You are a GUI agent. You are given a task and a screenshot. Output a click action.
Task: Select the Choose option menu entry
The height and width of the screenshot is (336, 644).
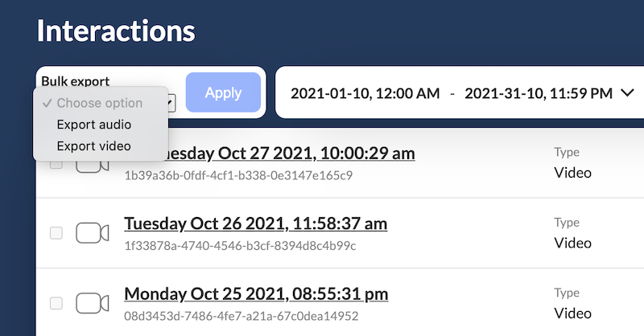pos(99,103)
